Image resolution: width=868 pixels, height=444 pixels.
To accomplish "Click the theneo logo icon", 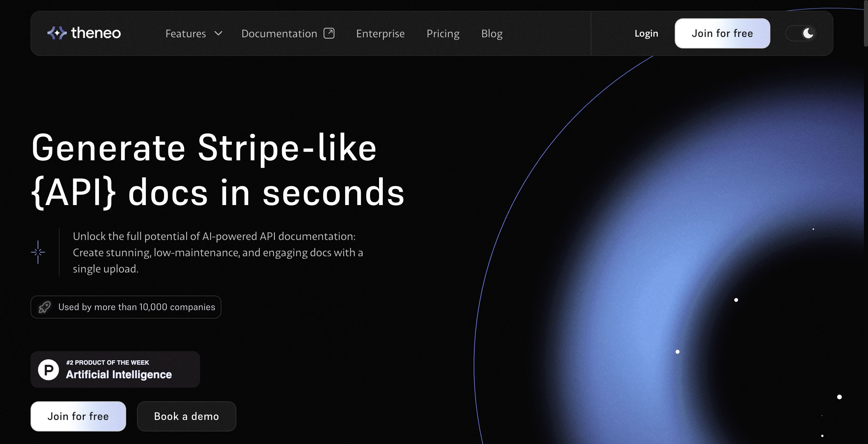I will [57, 33].
